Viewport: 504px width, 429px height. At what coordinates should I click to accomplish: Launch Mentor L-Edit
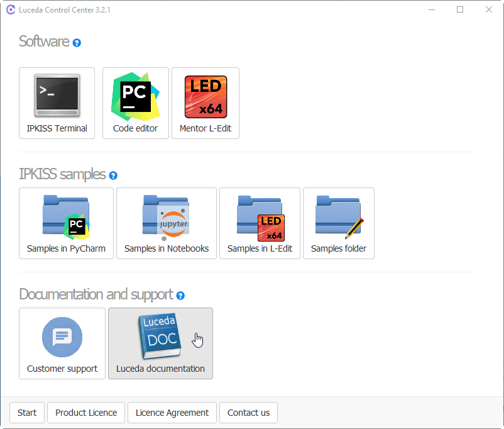pos(205,103)
